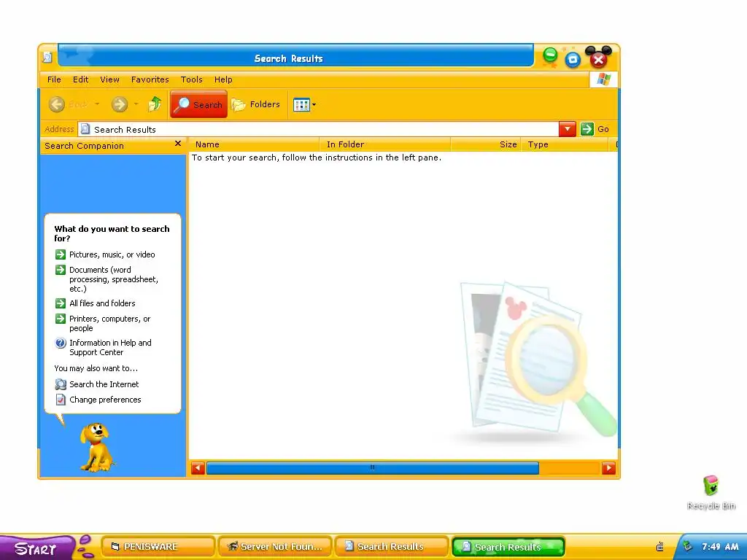This screenshot has height=560, width=747.
Task: Go up one folder level
Action: pyautogui.click(x=155, y=104)
